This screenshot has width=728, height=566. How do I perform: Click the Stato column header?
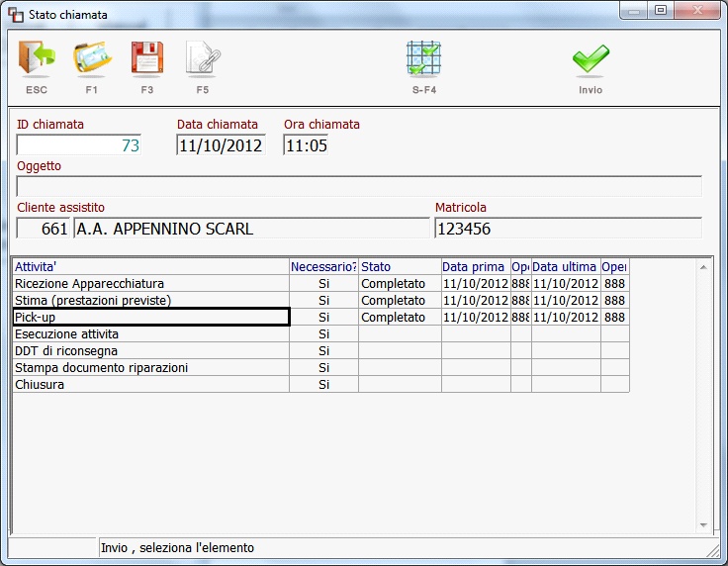pos(400,266)
